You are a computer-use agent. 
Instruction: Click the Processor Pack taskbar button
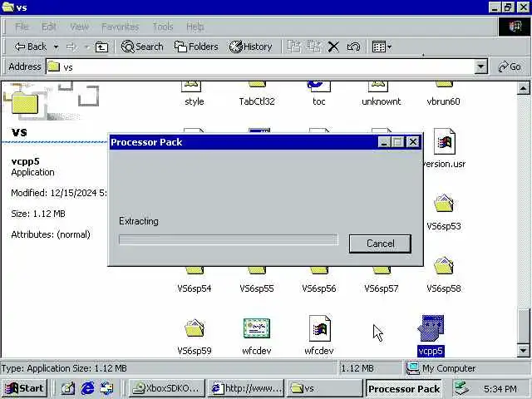click(x=404, y=388)
